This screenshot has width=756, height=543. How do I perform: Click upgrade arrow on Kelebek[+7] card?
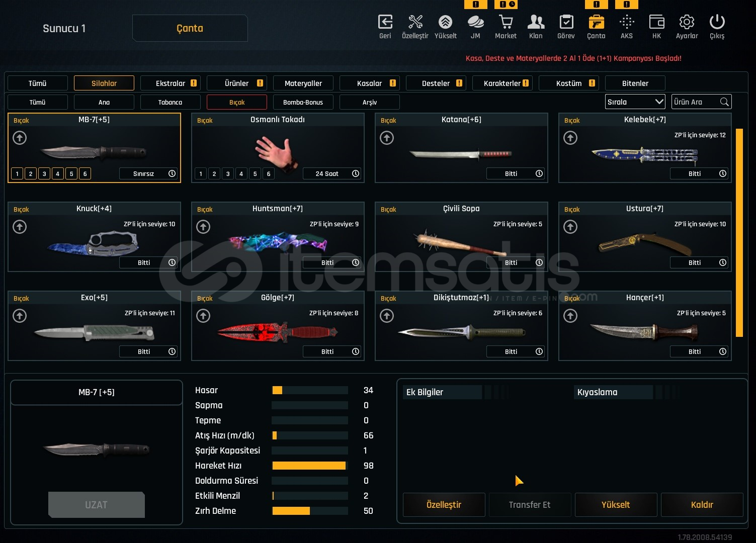coord(570,138)
